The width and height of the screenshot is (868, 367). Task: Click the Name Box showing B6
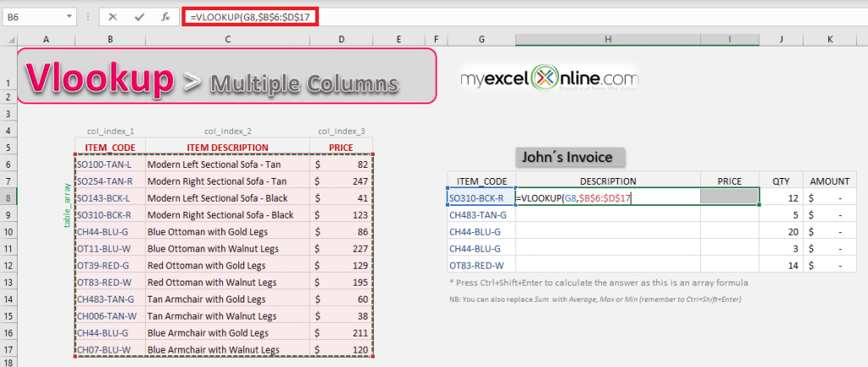(34, 16)
